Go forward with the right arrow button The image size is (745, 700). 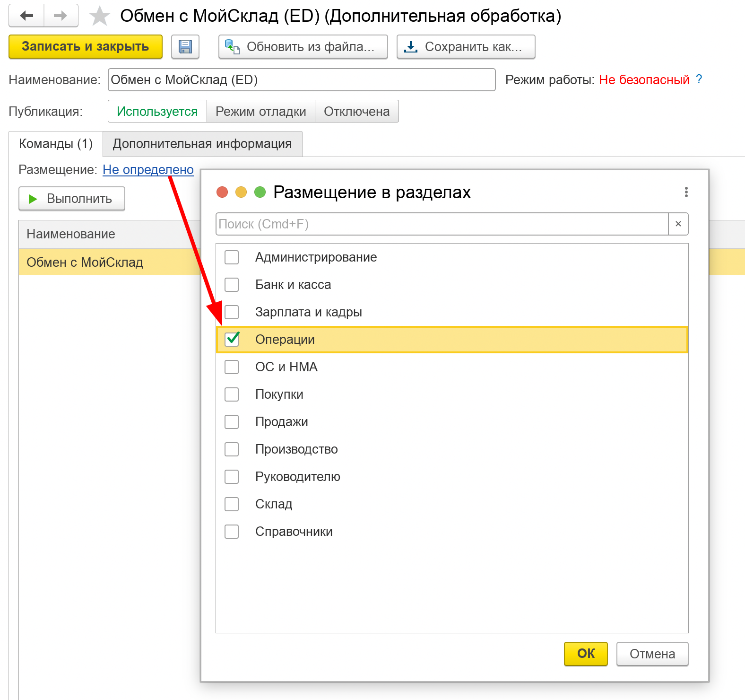(61, 16)
